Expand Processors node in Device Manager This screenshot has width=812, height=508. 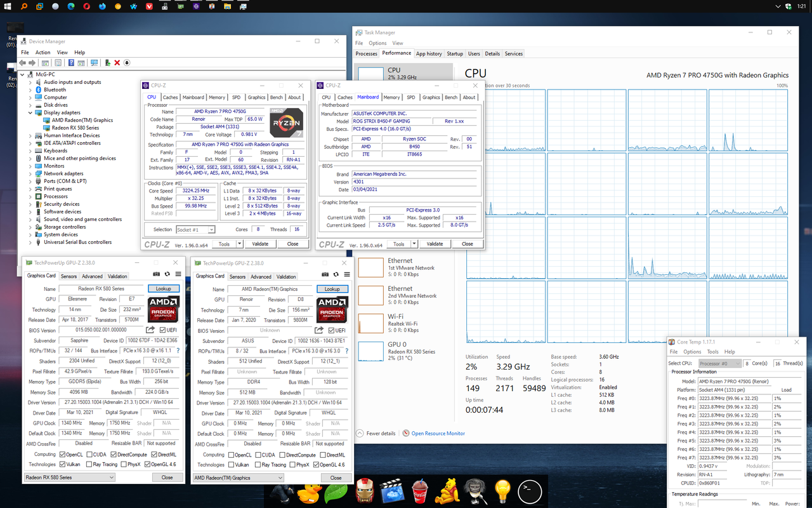point(30,196)
